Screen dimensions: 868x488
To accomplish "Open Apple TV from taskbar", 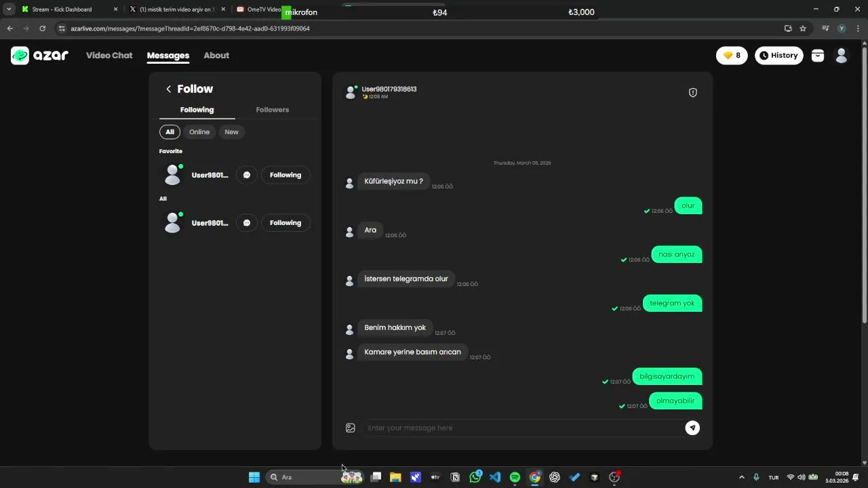I will pyautogui.click(x=435, y=477).
